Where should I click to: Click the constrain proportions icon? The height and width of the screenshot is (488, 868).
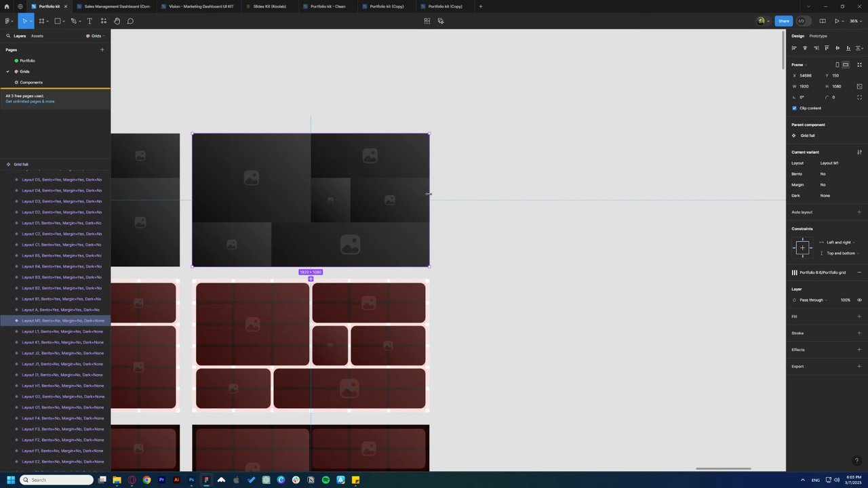pyautogui.click(x=859, y=86)
